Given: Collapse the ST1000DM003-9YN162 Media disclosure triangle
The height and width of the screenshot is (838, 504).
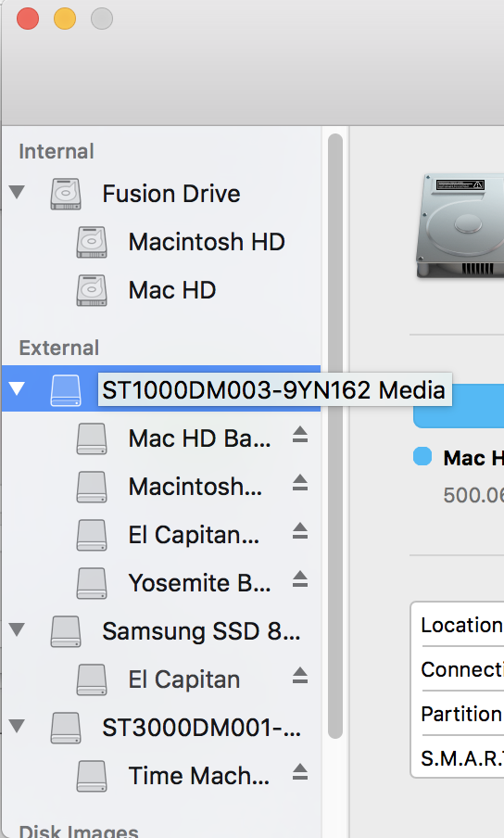Looking at the screenshot, I should click(17, 388).
